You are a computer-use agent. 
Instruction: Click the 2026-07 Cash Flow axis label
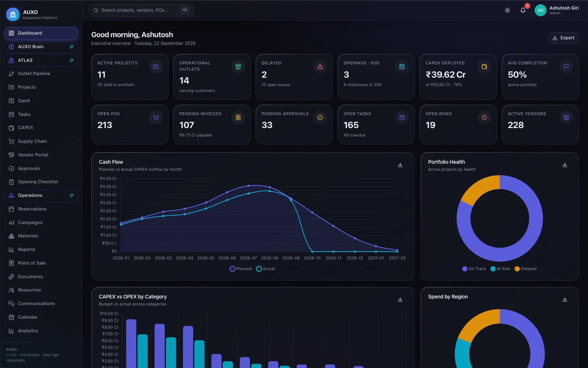pyautogui.click(x=248, y=258)
